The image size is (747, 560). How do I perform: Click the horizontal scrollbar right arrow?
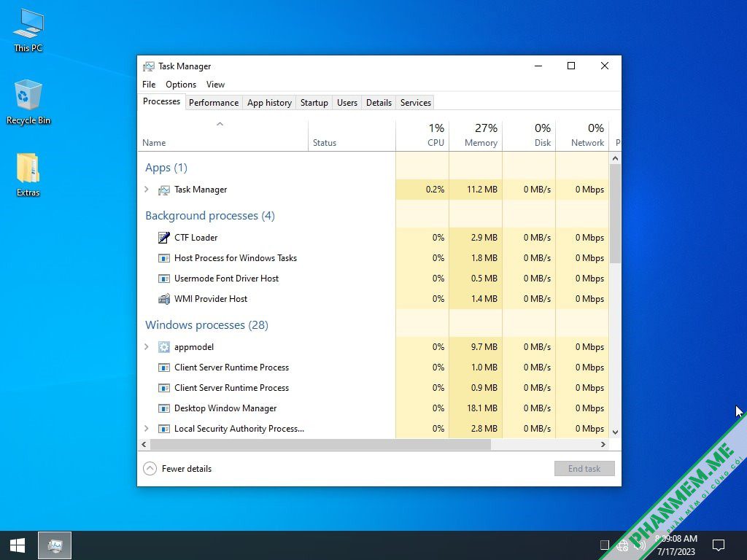coord(603,444)
